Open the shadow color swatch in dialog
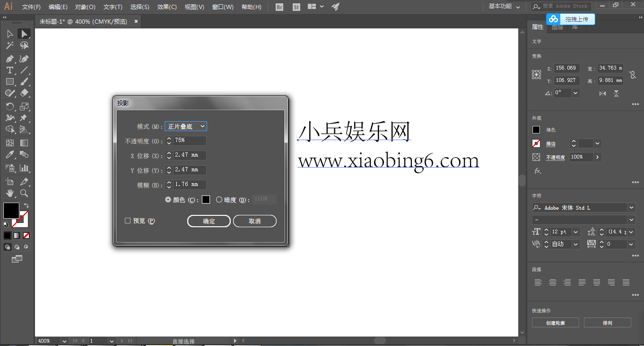The image size is (644, 346). 206,200
